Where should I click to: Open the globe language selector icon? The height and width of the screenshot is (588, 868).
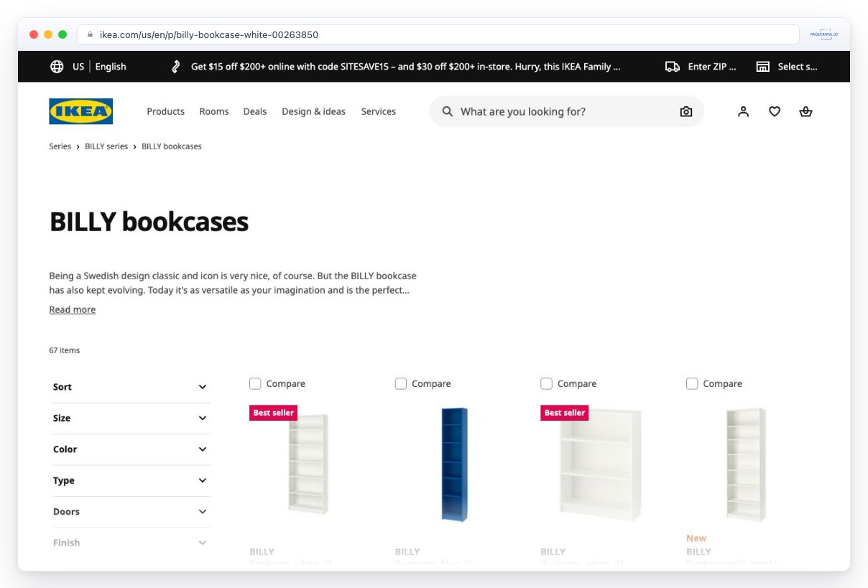pyautogui.click(x=57, y=67)
